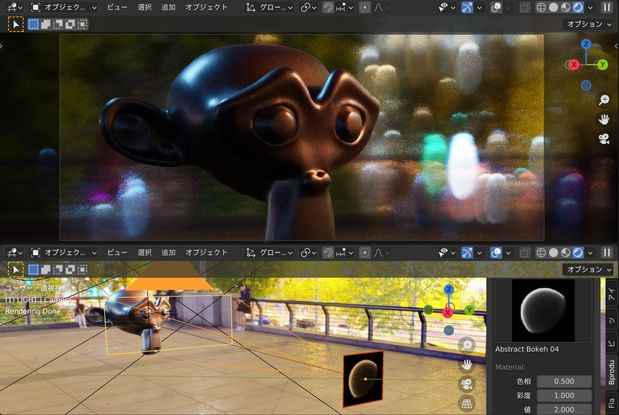
Task: Open オブジェクト menu in top viewport
Action: coord(206,8)
